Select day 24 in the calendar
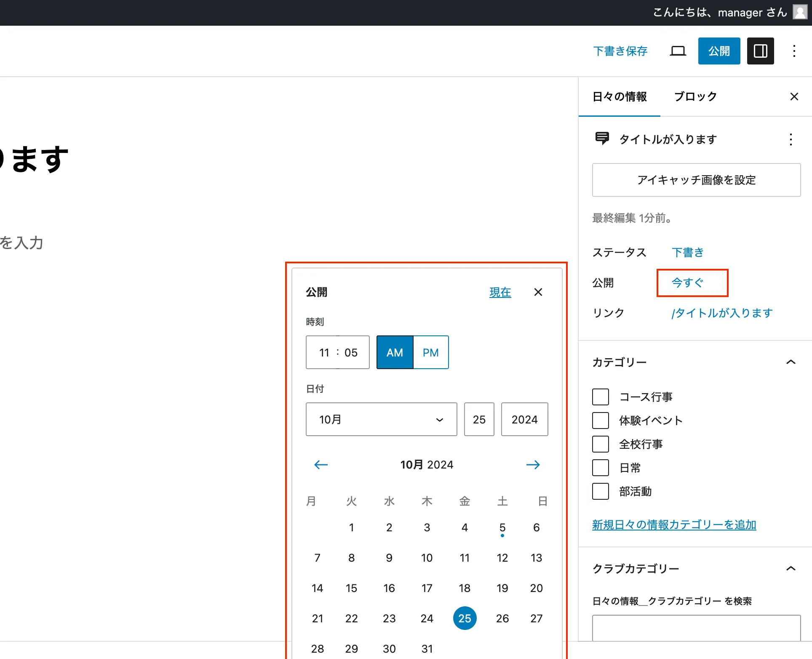Viewport: 812px width, 659px height. 427,618
